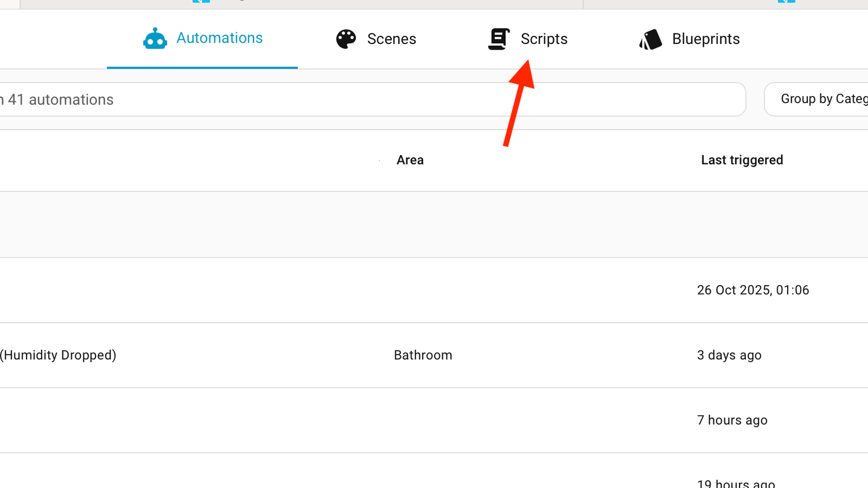
Task: Select the Bathroom area cell
Action: point(423,355)
